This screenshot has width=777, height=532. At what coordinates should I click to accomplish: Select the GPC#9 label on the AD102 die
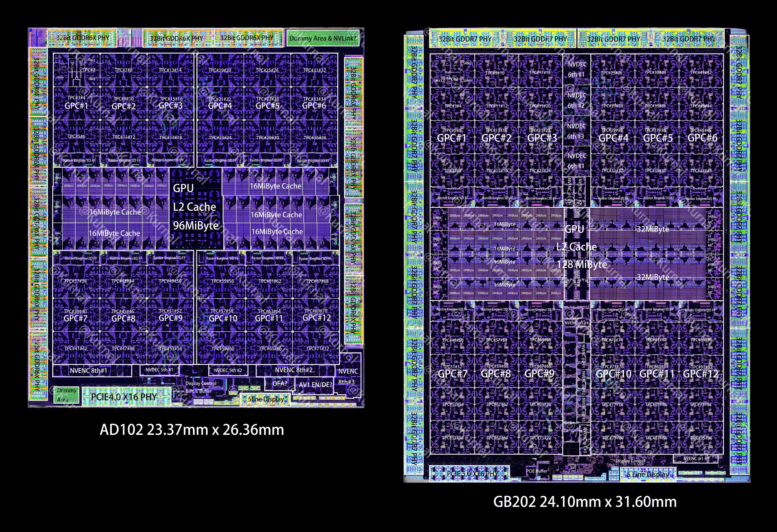click(x=171, y=318)
